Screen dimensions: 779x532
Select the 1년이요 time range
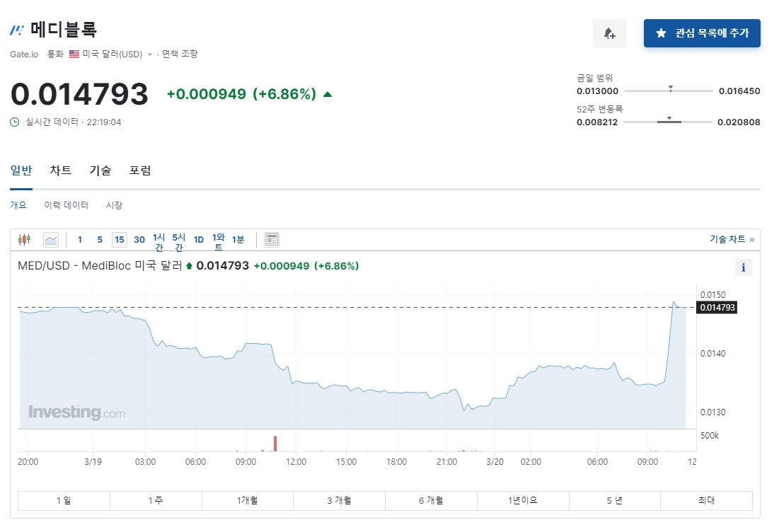523,501
